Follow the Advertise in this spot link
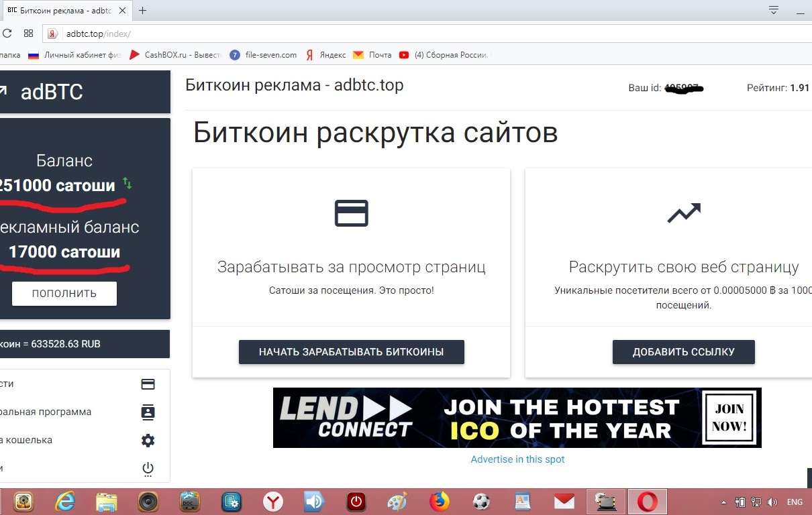 [517, 459]
